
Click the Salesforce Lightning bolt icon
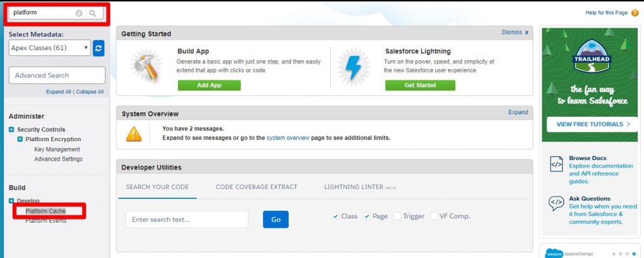353,67
